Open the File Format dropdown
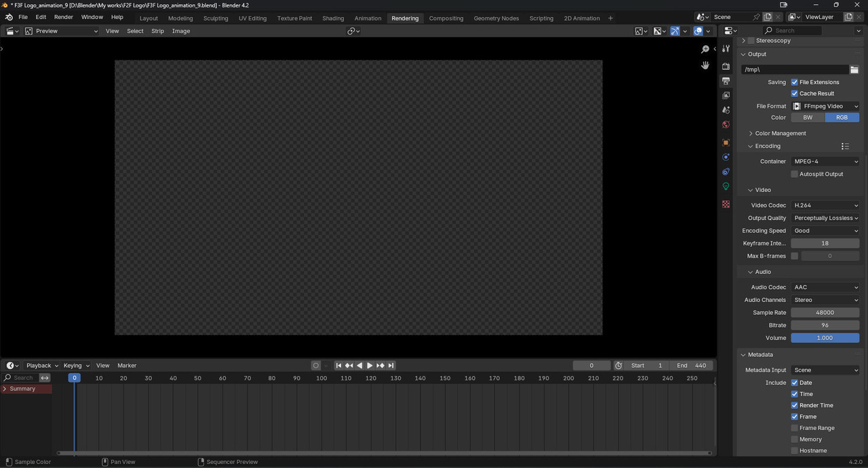868x468 pixels. tap(825, 106)
